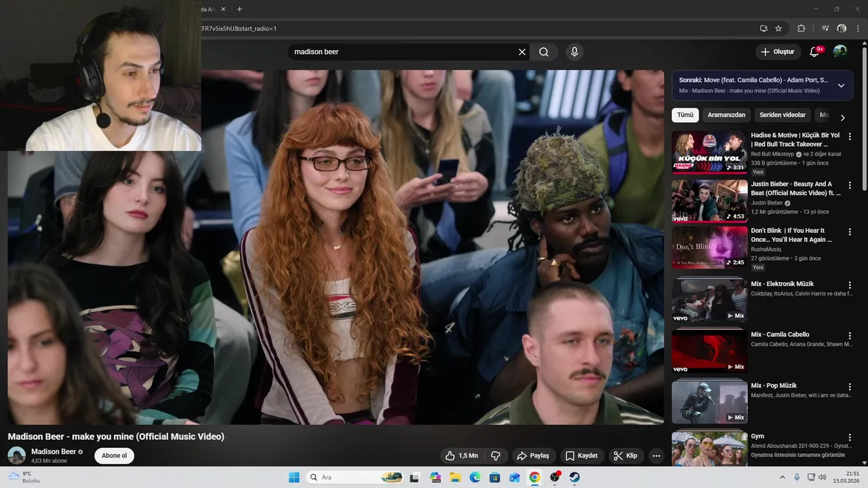868x488 pixels.
Task: Open options menu for Gym playlist
Action: (x=850, y=437)
